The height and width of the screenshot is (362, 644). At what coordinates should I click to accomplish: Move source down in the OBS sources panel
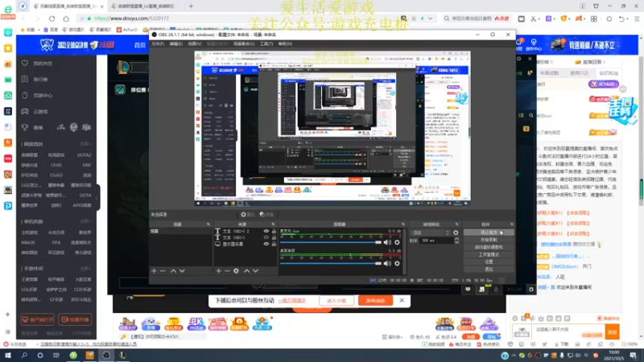coord(255,271)
